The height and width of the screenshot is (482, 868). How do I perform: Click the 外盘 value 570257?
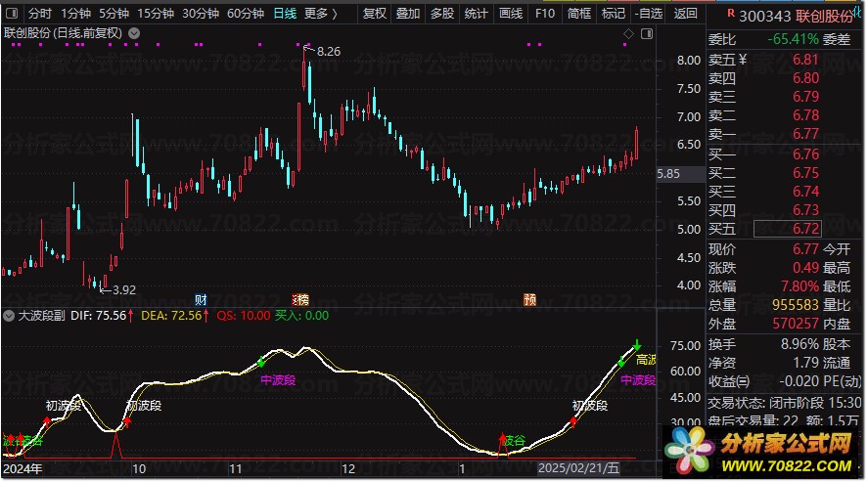pyautogui.click(x=796, y=324)
